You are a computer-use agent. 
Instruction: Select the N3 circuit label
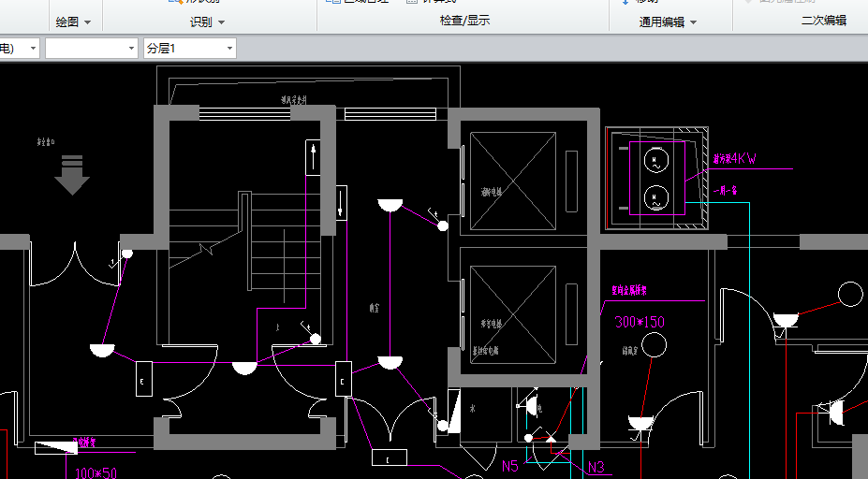(x=596, y=468)
